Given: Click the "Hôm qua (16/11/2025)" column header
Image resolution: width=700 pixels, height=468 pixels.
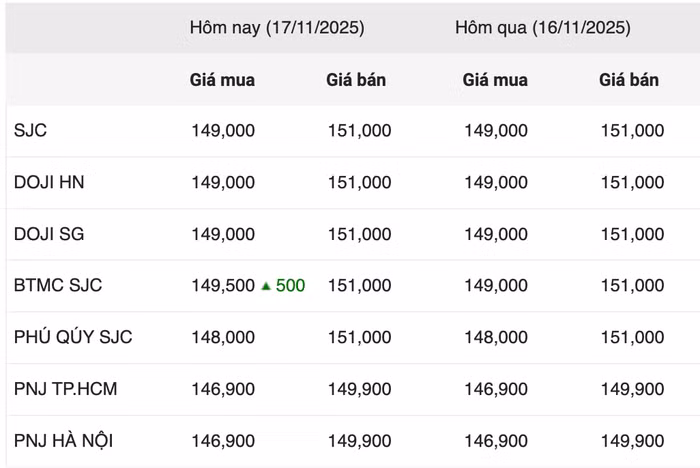Looking at the screenshot, I should 542,28.
